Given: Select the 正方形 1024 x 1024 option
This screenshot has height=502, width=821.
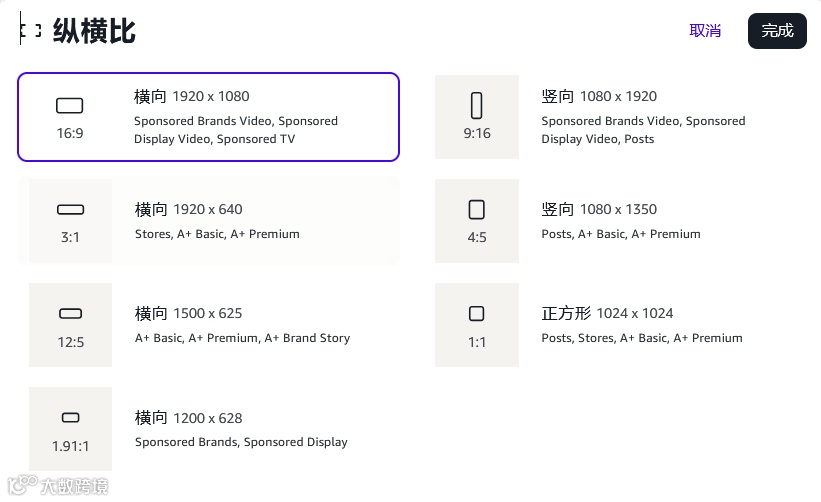Looking at the screenshot, I should (x=607, y=314).
